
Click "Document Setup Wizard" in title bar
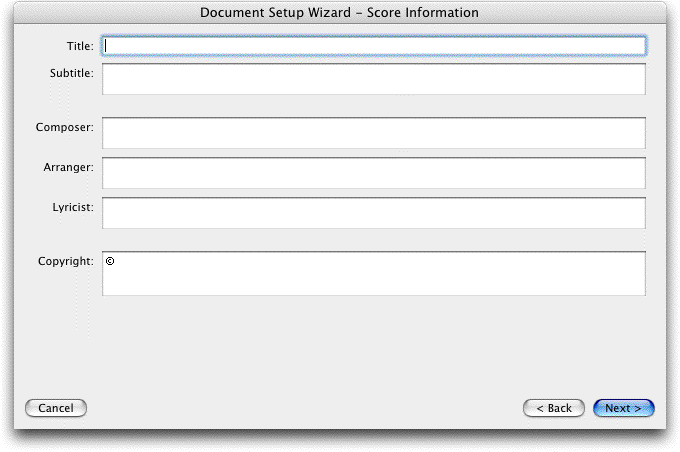275,13
